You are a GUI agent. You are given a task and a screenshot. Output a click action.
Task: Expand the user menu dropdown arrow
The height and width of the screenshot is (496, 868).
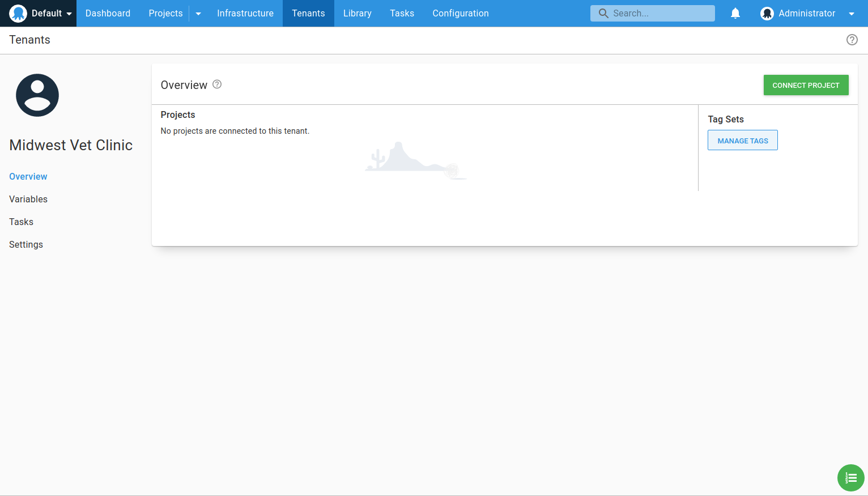pyautogui.click(x=852, y=14)
